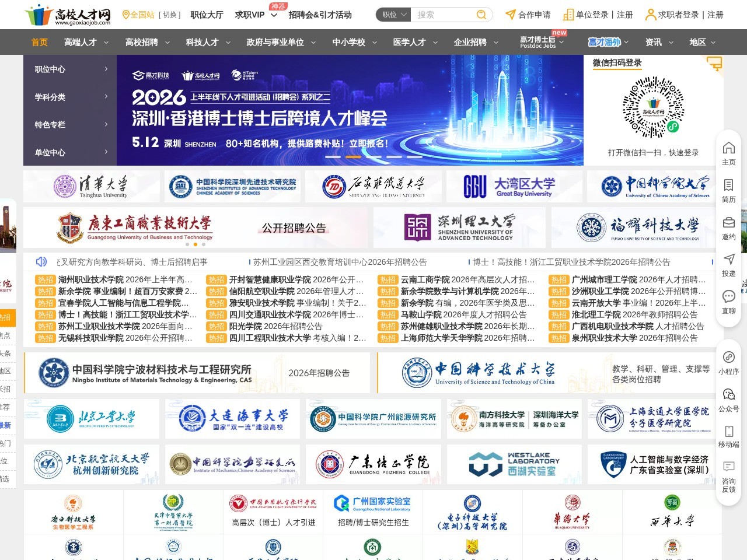The width and height of the screenshot is (747, 560).
Task: Go to 首页 home tab
Action: [40, 42]
